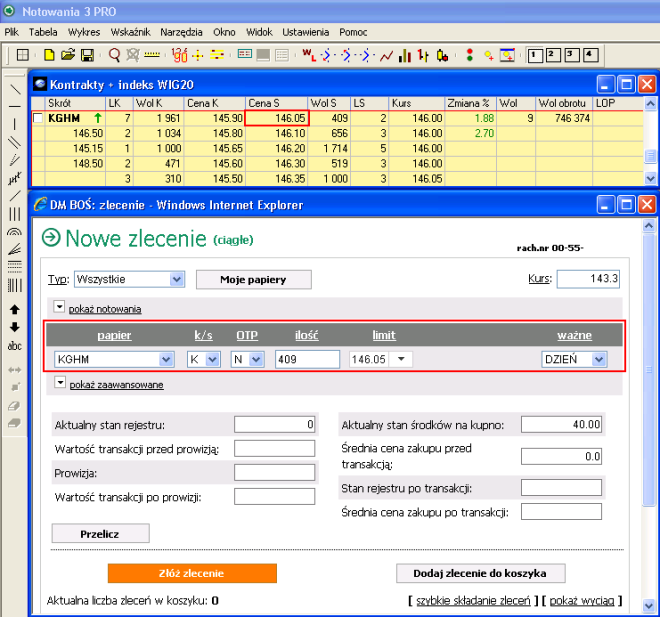Open the pokaż wyciąg link
Screen dimensions: 660x617
coord(582,601)
